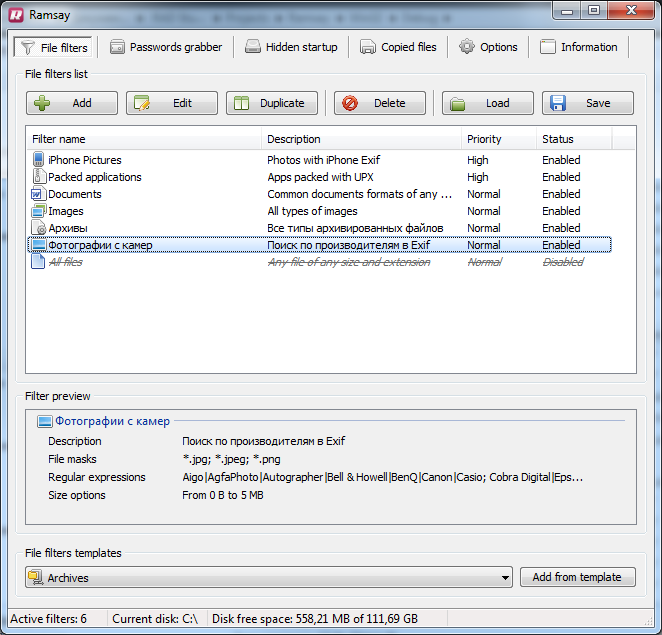Click the Load folder icon
662x635 pixels.
click(x=458, y=103)
